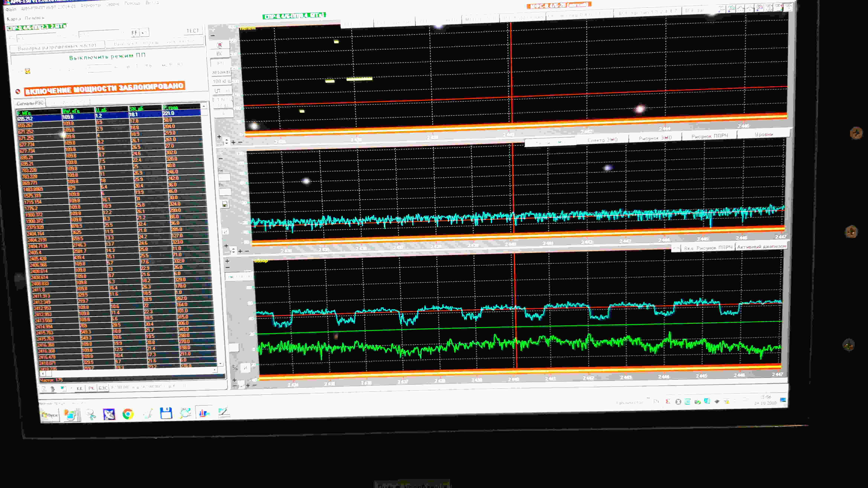Switch to the Уровни tab

click(763, 134)
